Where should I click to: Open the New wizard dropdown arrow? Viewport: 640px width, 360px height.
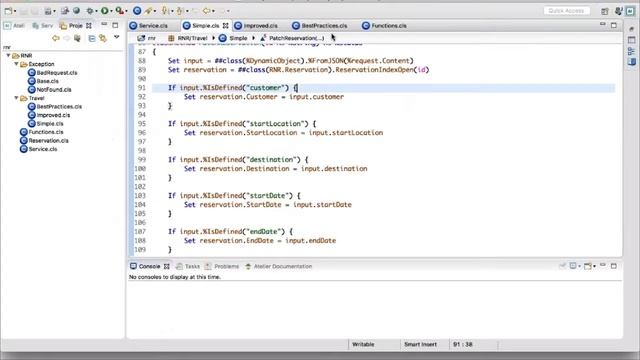pyautogui.click(x=15, y=11)
